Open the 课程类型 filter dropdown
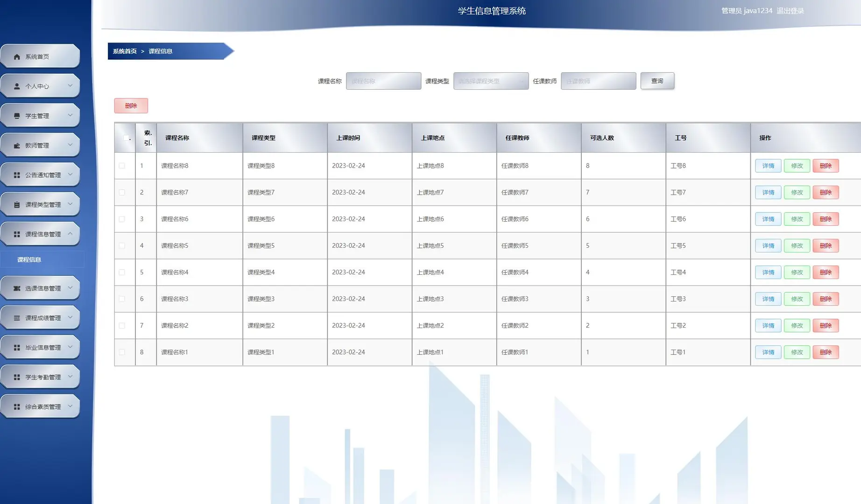 tap(491, 81)
